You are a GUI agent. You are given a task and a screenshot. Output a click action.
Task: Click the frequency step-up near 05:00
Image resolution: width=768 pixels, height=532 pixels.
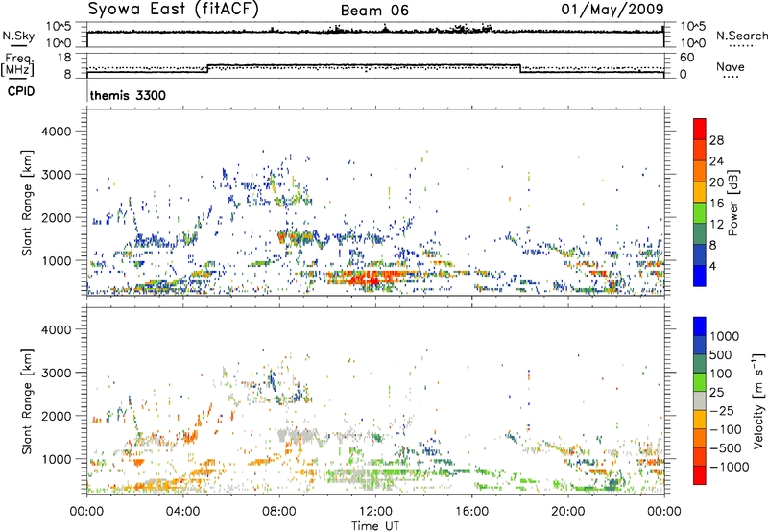[208, 68]
